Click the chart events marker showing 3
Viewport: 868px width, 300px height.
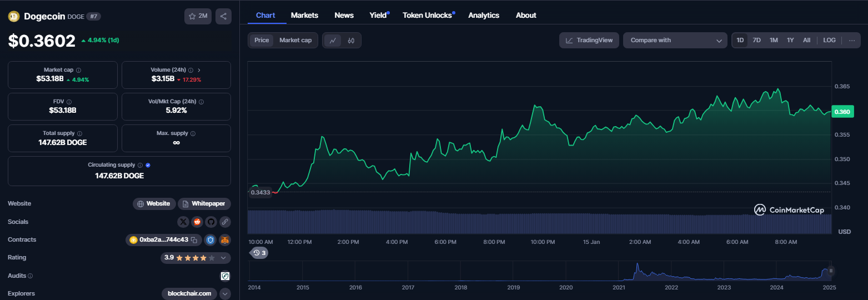click(x=259, y=253)
